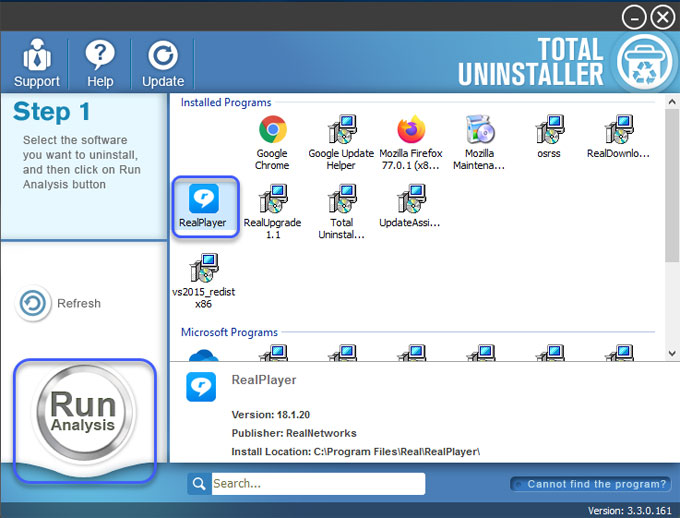Click the RealPlayer icon in details panel
Viewport: 680px width, 518px height.
(x=201, y=387)
